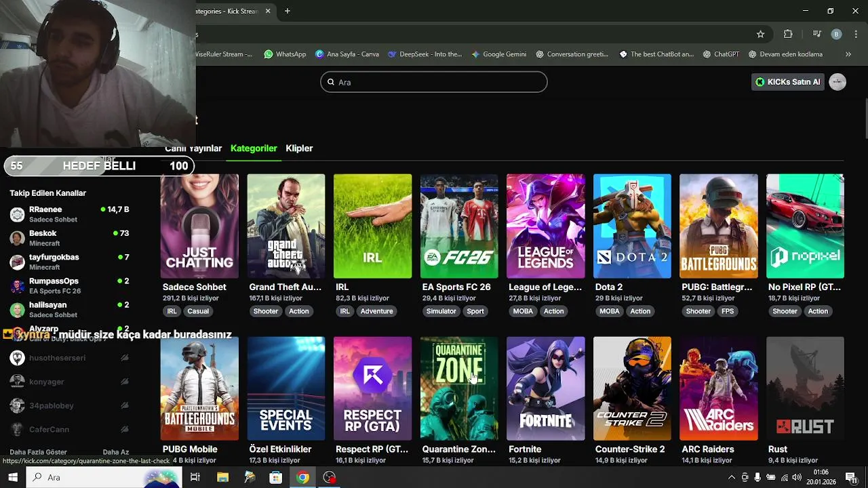
Task: Click the FPS tag under PUBG Battlegrounds
Action: tap(728, 311)
